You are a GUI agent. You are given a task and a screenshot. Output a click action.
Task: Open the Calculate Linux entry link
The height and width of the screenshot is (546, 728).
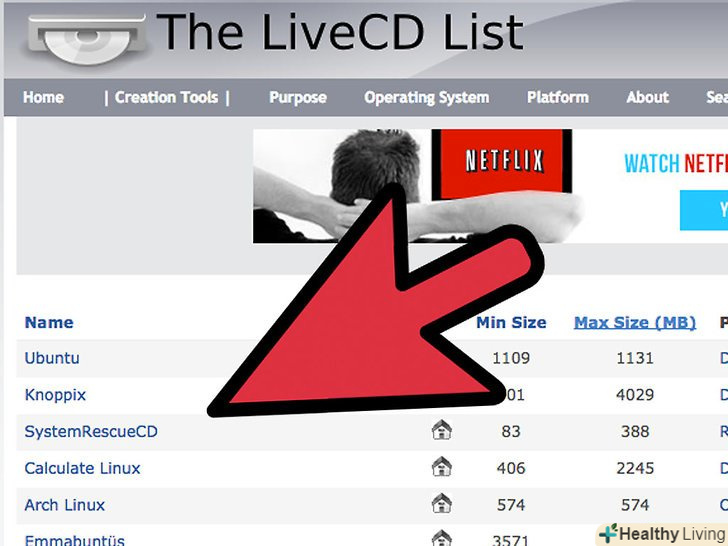pyautogui.click(x=82, y=468)
